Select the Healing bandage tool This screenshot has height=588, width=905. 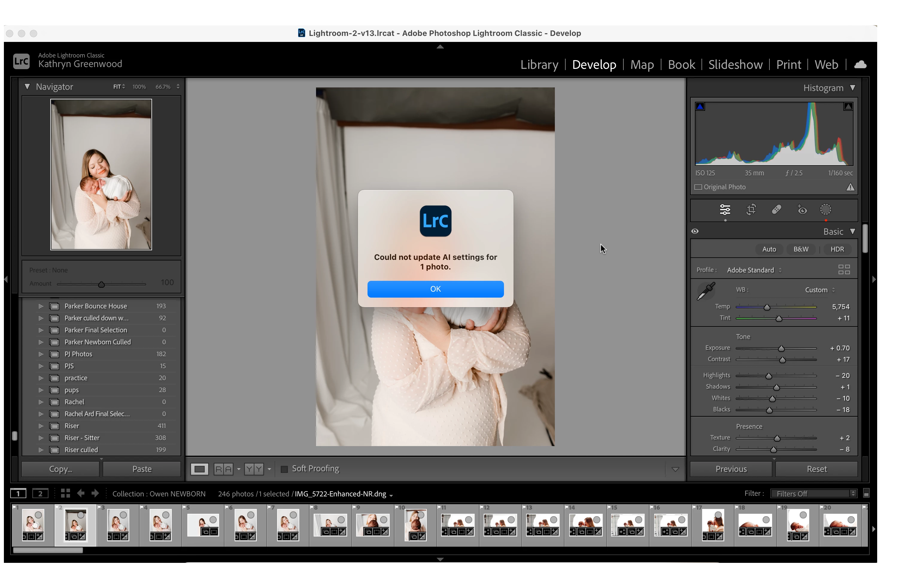click(x=777, y=210)
